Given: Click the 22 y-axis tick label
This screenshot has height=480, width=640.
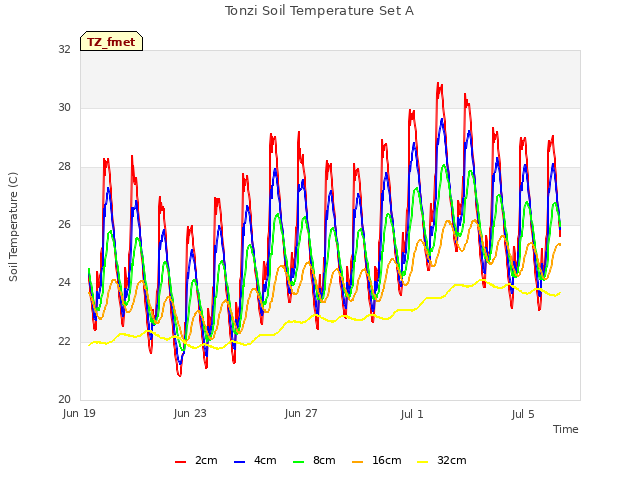Looking at the screenshot, I should (64, 341).
